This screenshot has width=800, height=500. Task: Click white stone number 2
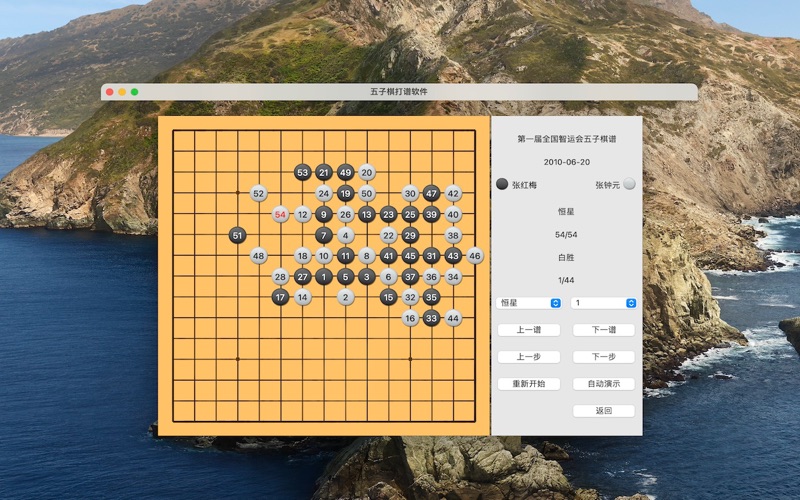[345, 297]
